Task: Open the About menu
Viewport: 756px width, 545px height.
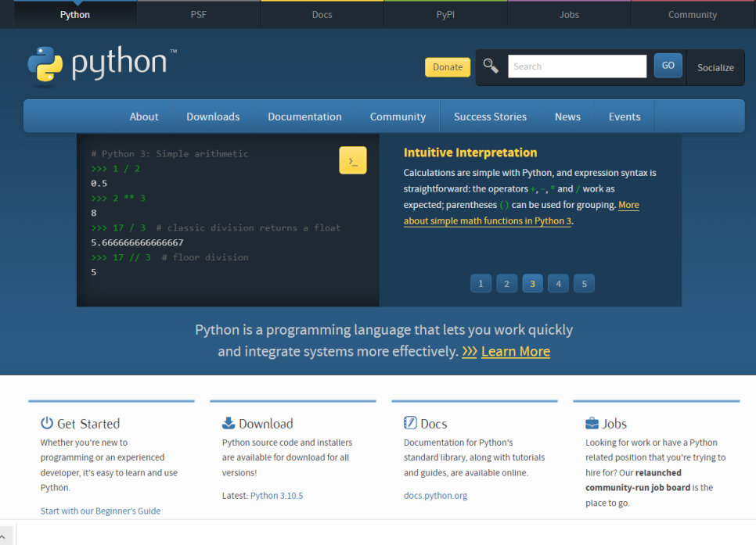Action: point(144,117)
